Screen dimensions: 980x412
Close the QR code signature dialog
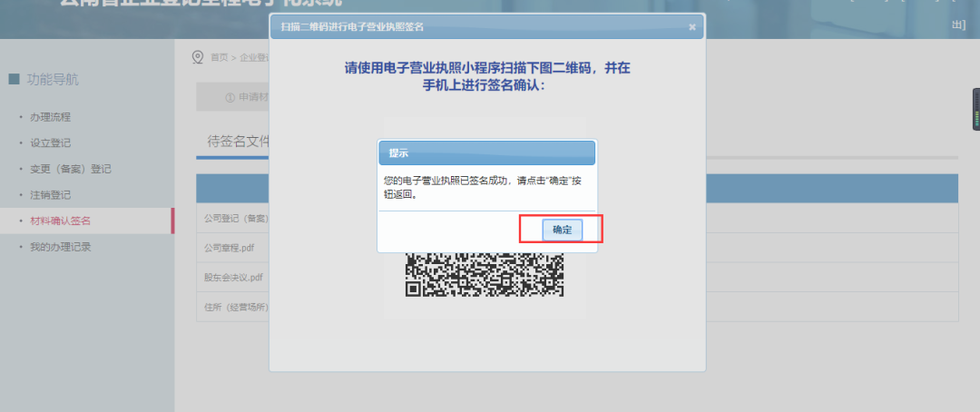691,27
